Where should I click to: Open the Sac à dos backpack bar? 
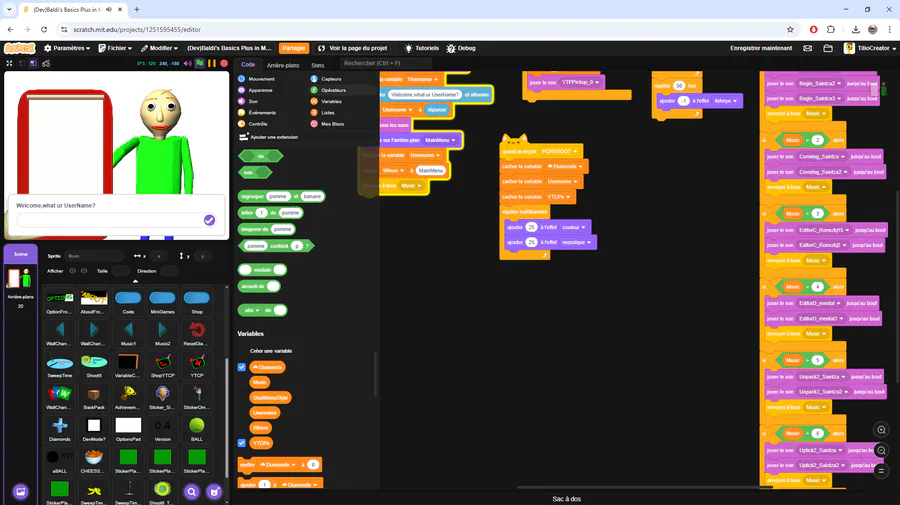[567, 499]
